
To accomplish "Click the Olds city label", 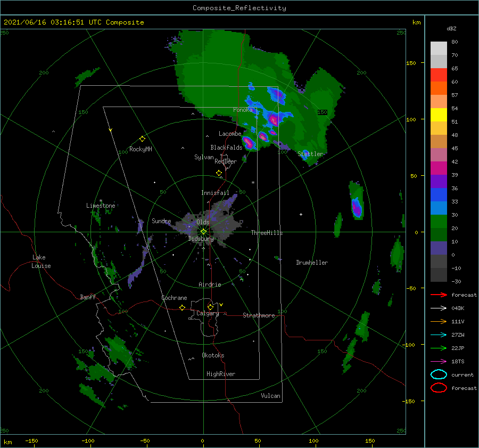I will point(203,222).
